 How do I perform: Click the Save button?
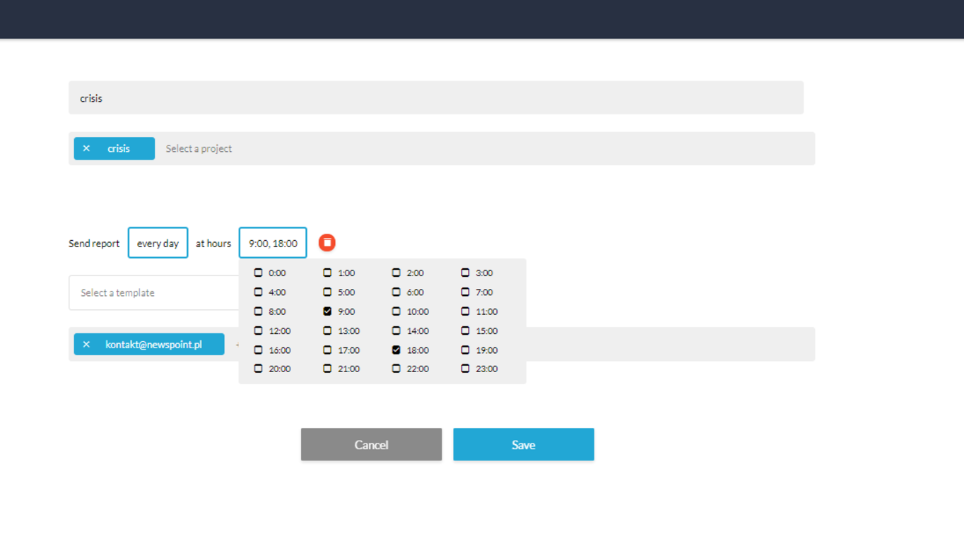[523, 444]
